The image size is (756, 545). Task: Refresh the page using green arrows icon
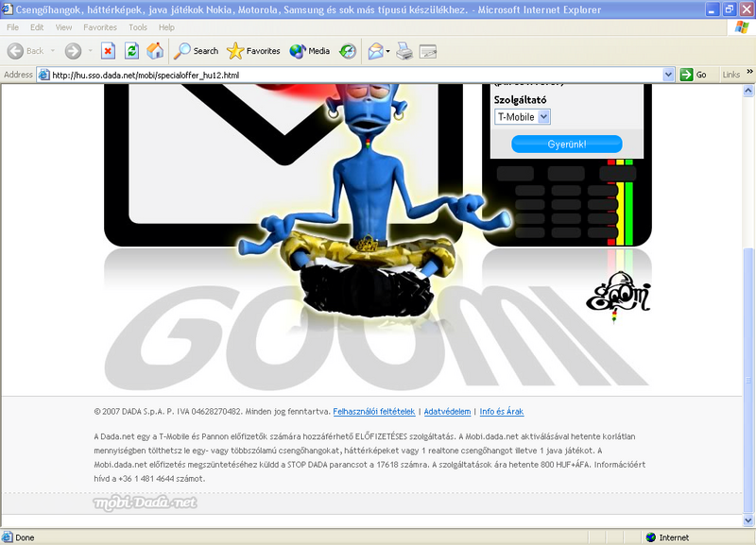point(131,51)
